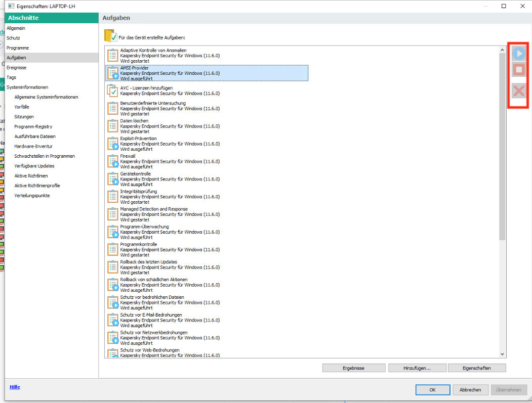Open the Schutz section
This screenshot has width=532, height=403.
pyautogui.click(x=13, y=38)
